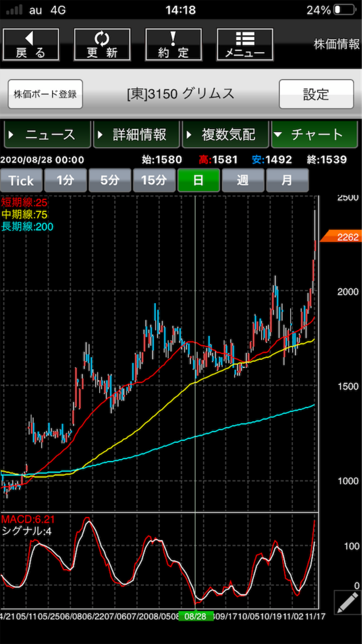This screenshot has width=362, height=644.
Task: Tap the stock title [東]3150 グリムス
Action: click(181, 94)
